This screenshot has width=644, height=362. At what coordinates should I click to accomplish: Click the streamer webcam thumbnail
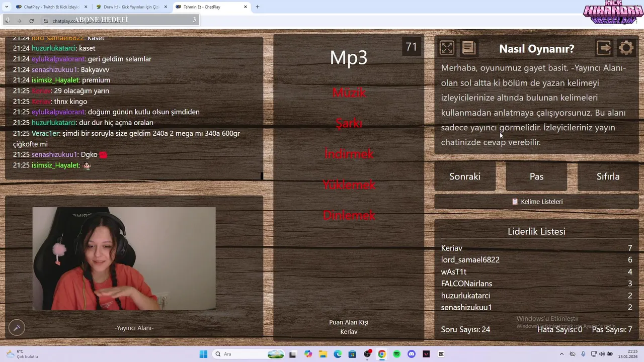124,258
